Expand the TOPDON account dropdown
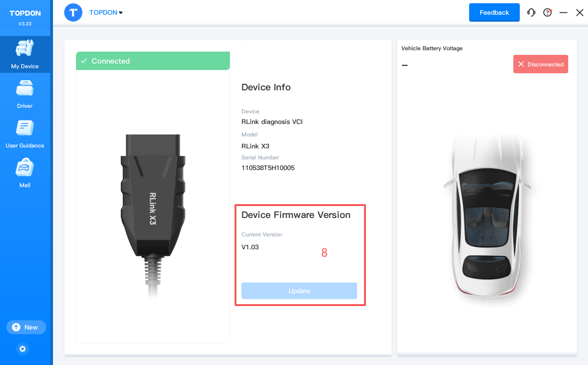 tap(106, 12)
